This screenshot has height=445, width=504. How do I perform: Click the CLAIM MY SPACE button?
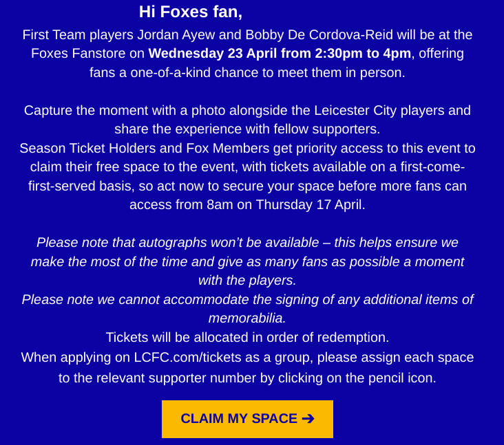pos(247,419)
